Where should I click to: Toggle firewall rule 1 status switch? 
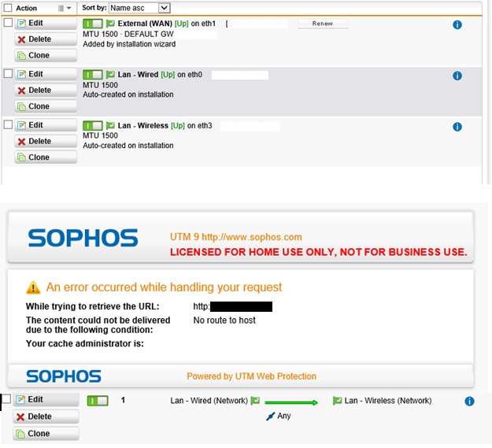(98, 401)
